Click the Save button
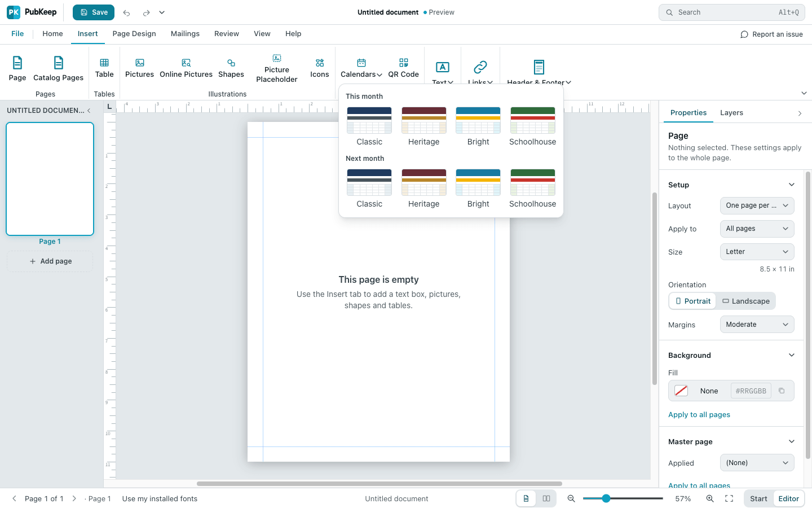The image size is (812, 508). tap(94, 12)
